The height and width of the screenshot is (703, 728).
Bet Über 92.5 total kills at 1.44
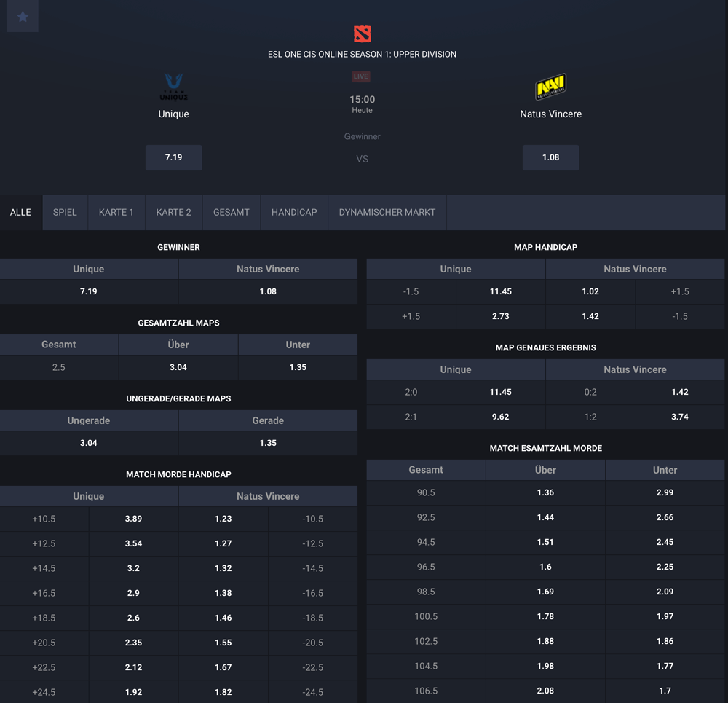pyautogui.click(x=545, y=517)
